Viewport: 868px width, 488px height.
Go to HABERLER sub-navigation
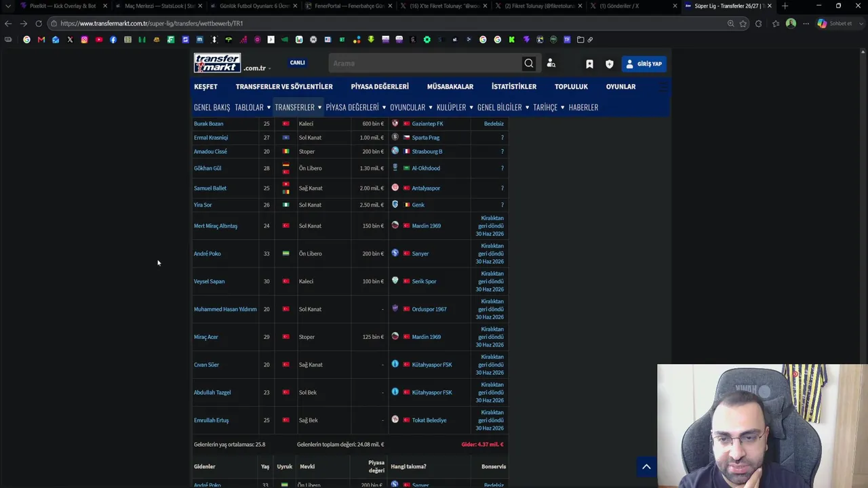(x=583, y=107)
